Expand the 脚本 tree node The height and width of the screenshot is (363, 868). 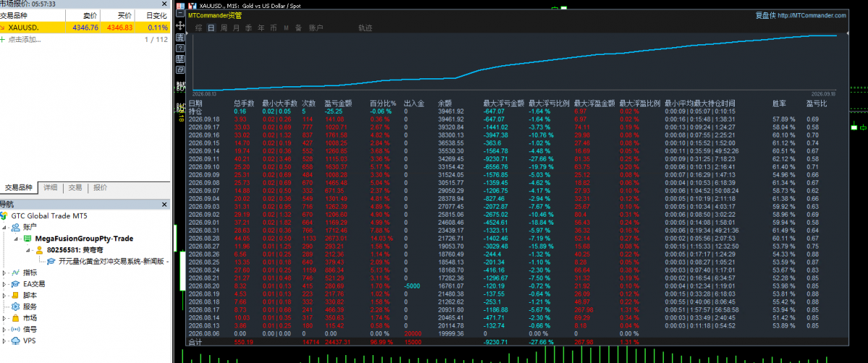[5, 296]
